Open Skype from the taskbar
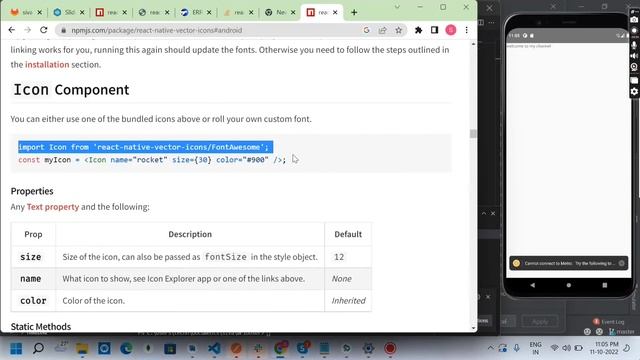Screen dimensions: 640x360 pos(302,348)
